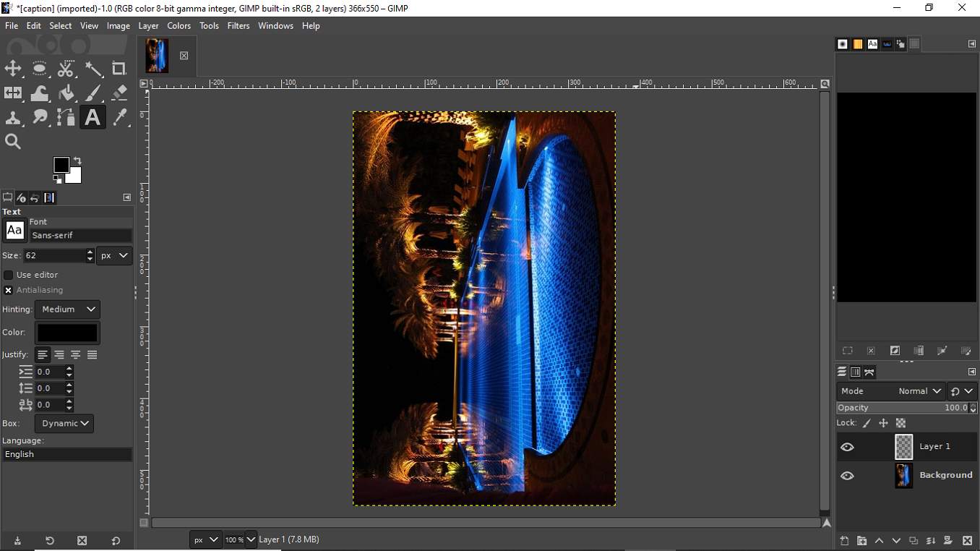
Task: Click the text Color swatch button
Action: tap(67, 333)
